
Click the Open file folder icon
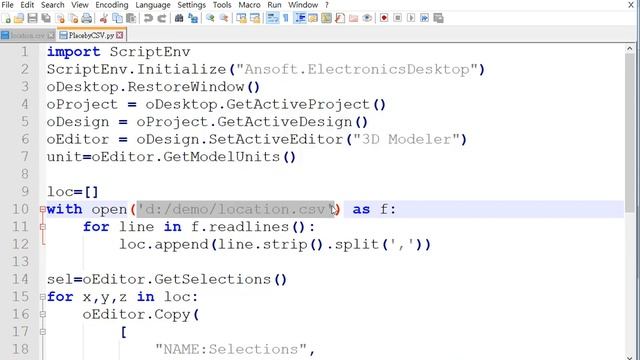[x=19, y=18]
